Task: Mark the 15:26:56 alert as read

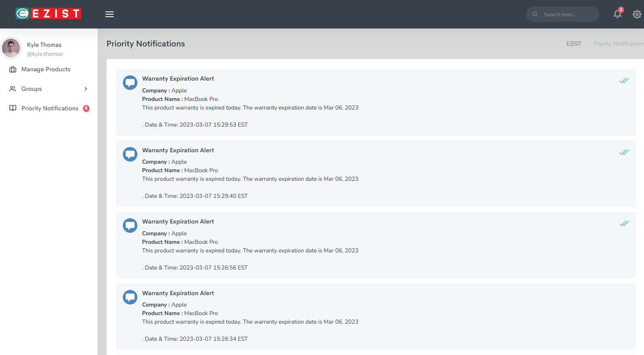Action: 624,223
